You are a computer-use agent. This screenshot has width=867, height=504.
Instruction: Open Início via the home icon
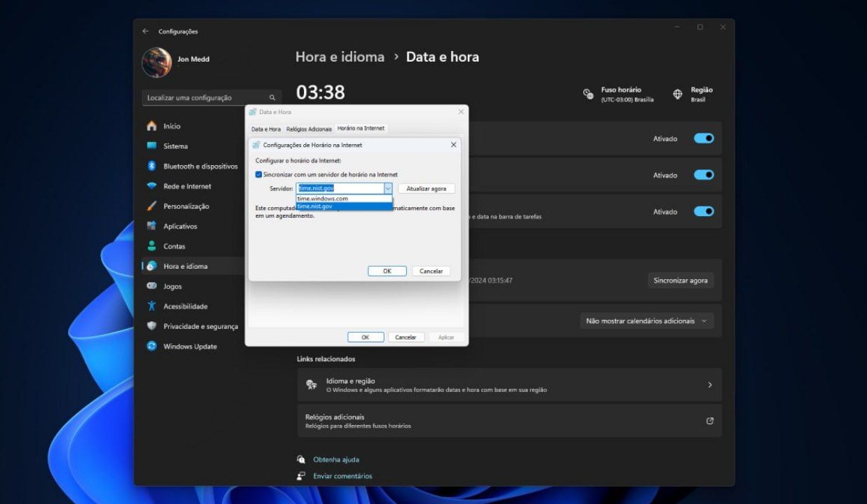point(151,126)
